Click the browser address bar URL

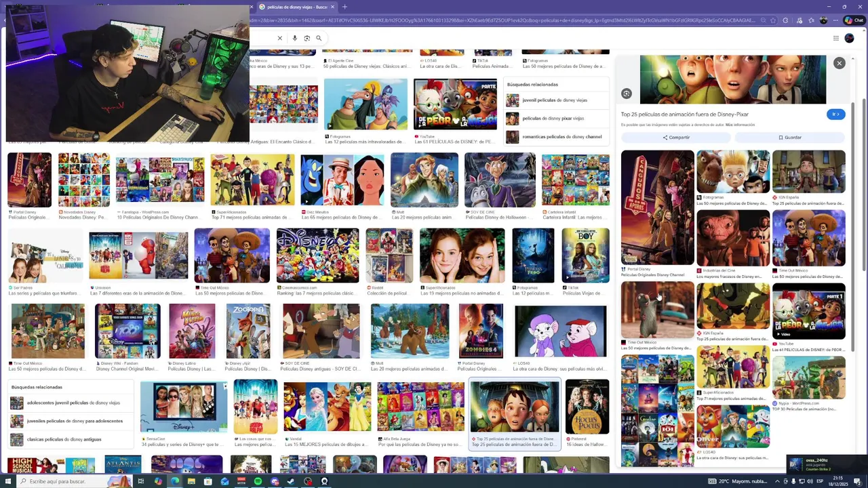(x=502, y=20)
